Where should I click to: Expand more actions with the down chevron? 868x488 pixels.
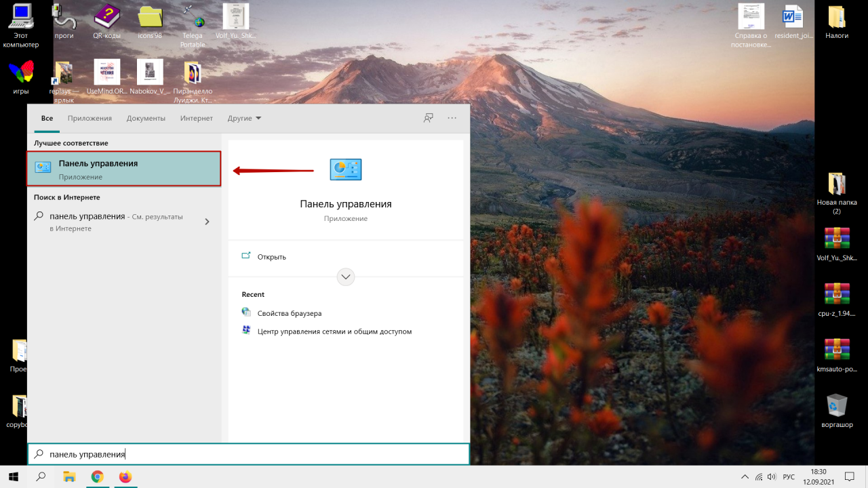coord(346,277)
